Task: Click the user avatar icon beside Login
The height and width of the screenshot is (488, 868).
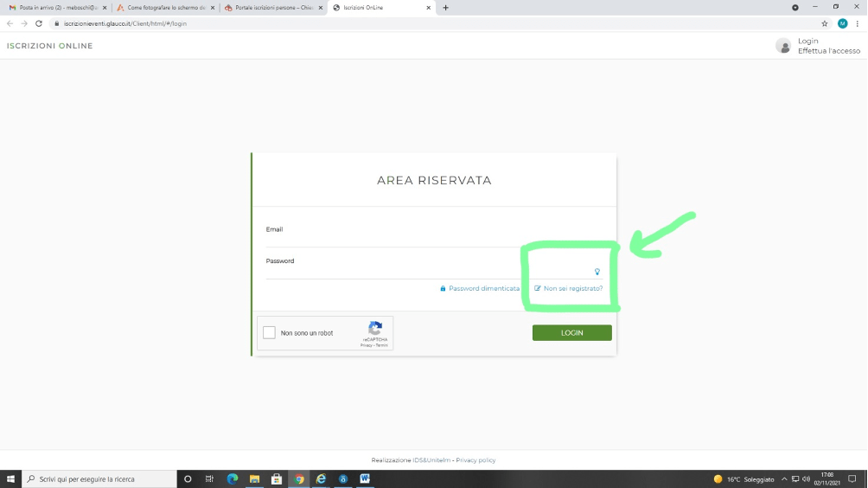Action: point(783,46)
